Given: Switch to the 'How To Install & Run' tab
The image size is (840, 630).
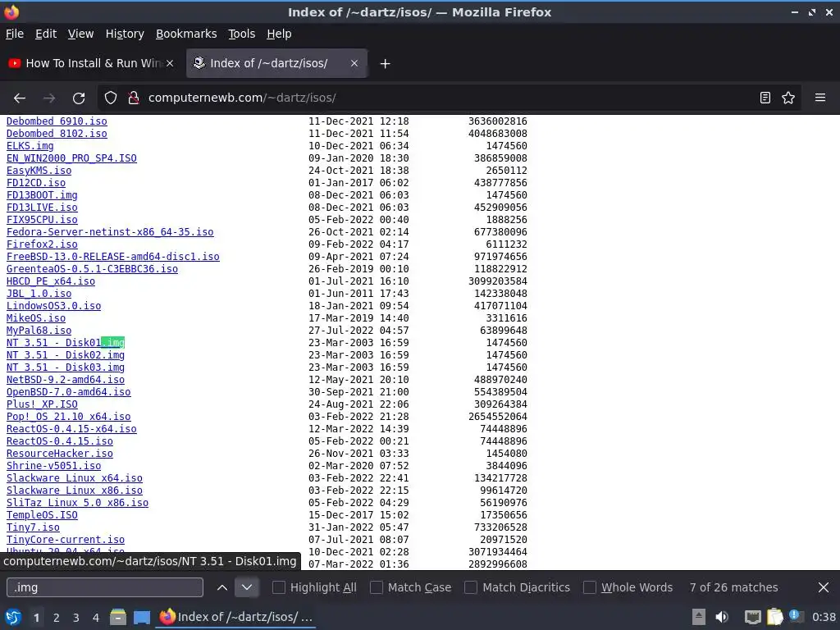Looking at the screenshot, I should tap(91, 63).
